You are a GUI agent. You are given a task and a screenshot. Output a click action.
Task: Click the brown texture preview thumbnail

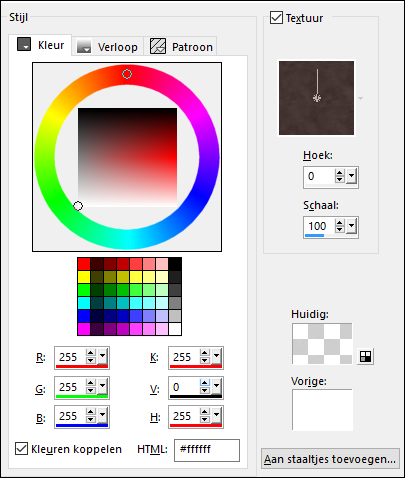click(316, 98)
